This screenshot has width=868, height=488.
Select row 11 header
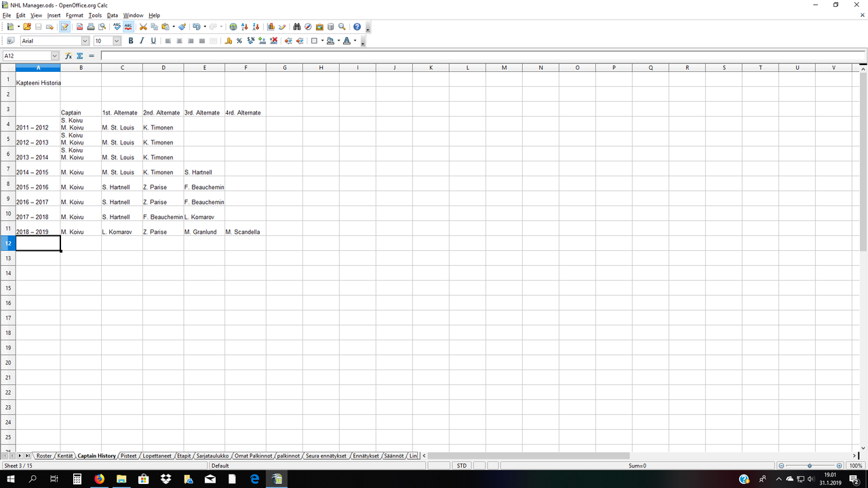point(7,228)
